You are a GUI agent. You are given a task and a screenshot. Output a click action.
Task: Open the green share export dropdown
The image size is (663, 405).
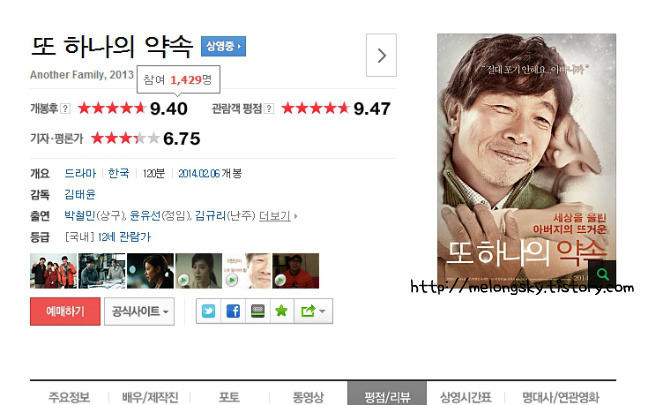click(x=313, y=311)
